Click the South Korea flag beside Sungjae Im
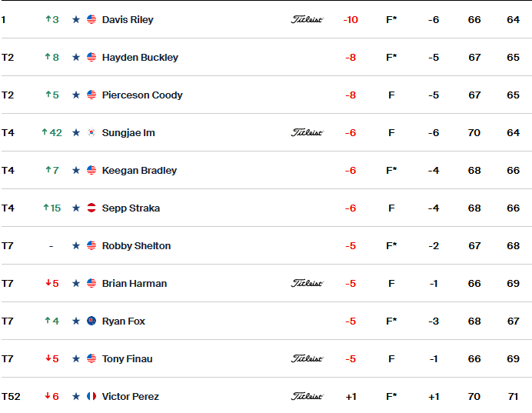The width and height of the screenshot is (532, 413). [x=91, y=133]
